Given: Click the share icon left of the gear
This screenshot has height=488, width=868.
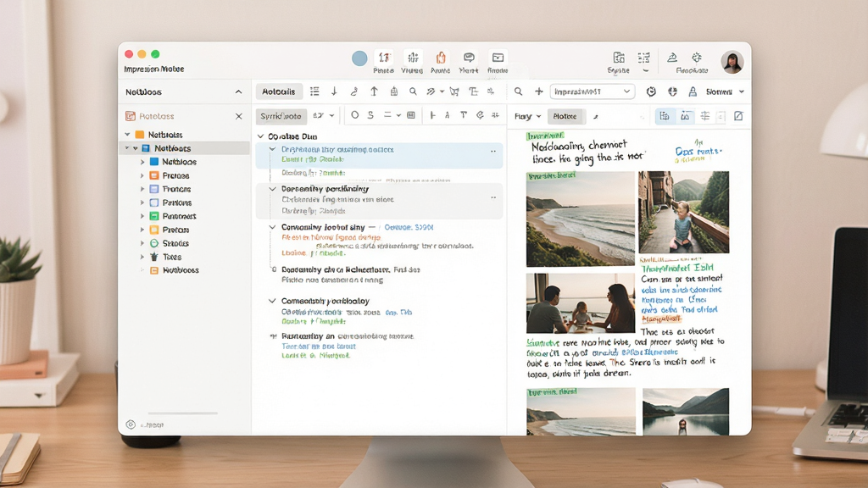Looking at the screenshot, I should [672, 58].
